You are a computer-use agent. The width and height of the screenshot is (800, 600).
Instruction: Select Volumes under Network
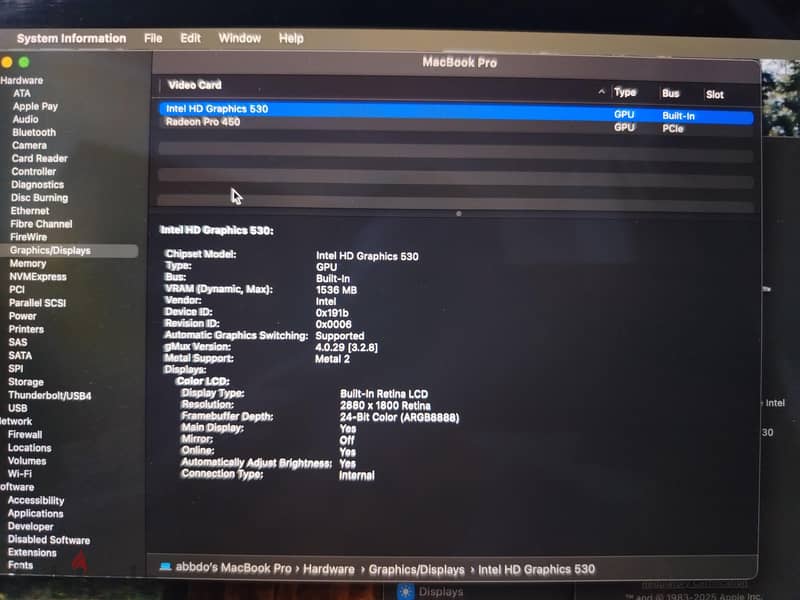[x=27, y=461]
